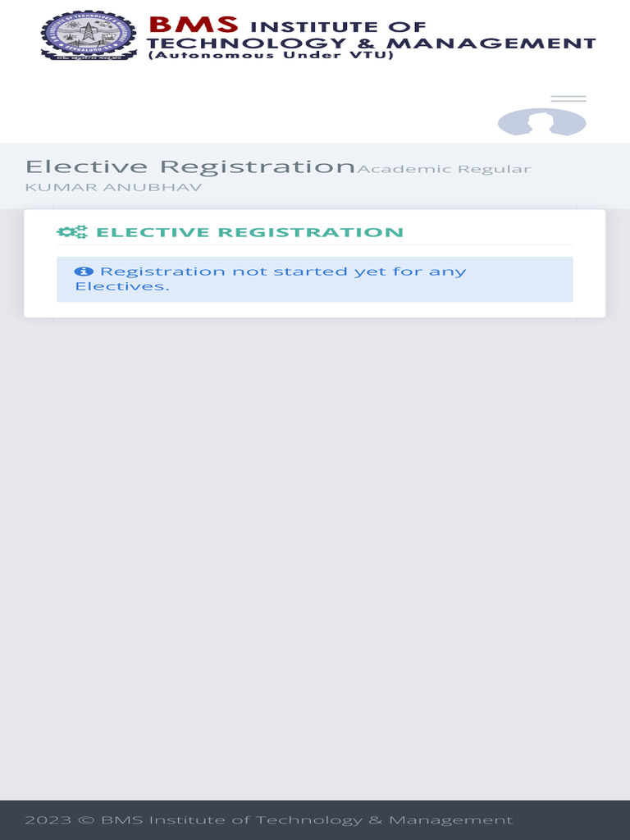Click the BMS institute emblem logo
The width and height of the screenshot is (630, 840).
click(89, 35)
